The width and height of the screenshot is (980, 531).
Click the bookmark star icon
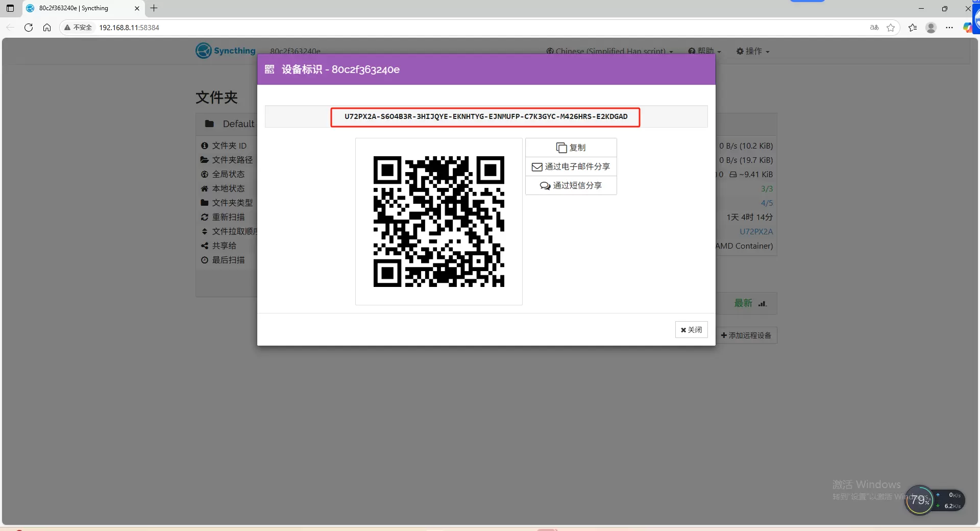pos(891,28)
